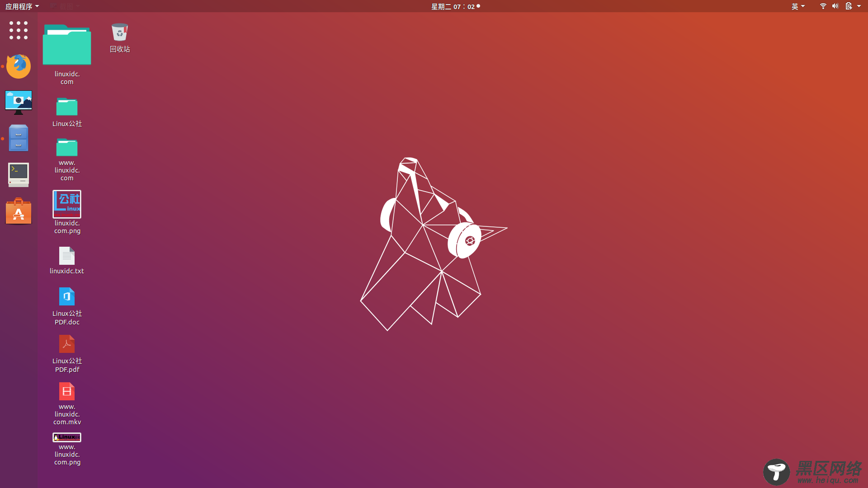Click the volume speaker icon

pos(835,6)
